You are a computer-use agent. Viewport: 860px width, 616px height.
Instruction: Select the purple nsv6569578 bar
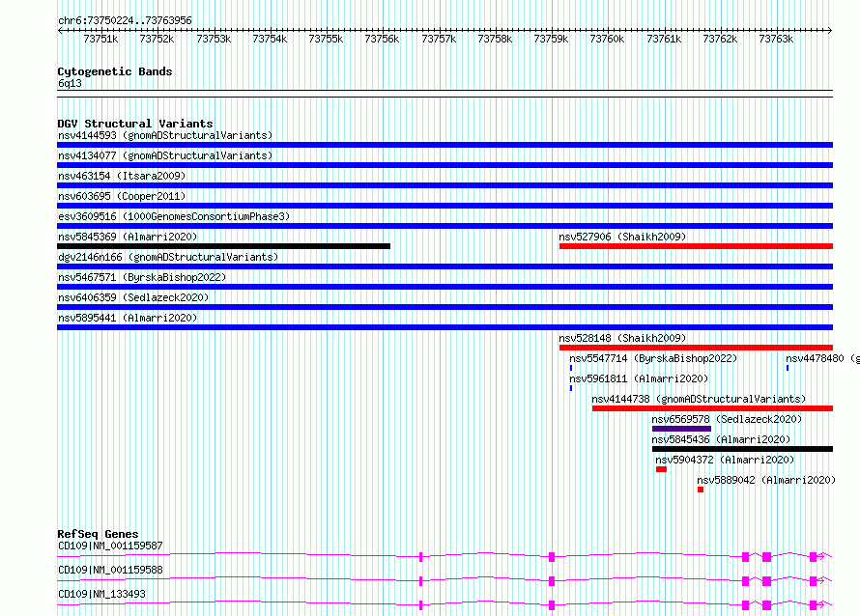click(x=682, y=429)
